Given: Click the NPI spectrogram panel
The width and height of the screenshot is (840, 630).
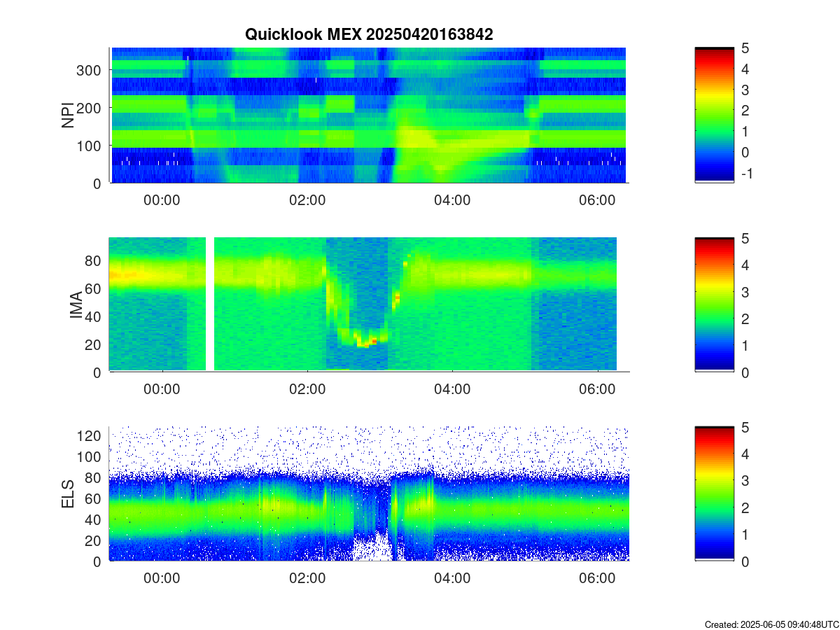Looking at the screenshot, I should click(369, 115).
